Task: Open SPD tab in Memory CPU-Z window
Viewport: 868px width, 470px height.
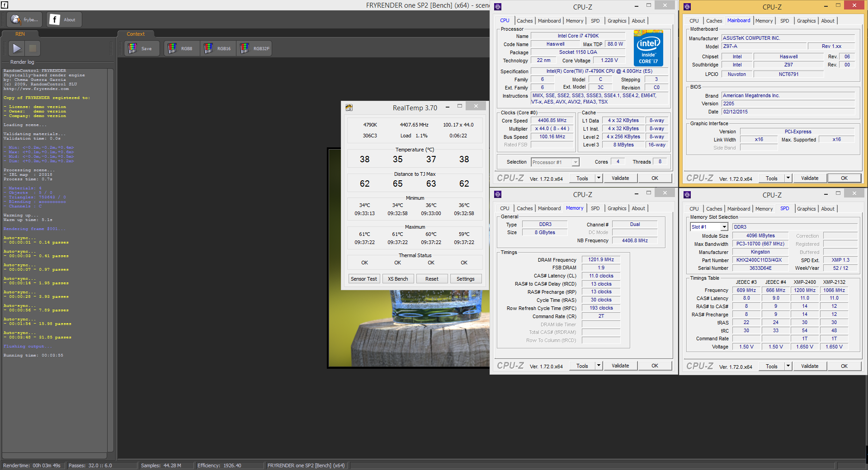Action: (595, 208)
